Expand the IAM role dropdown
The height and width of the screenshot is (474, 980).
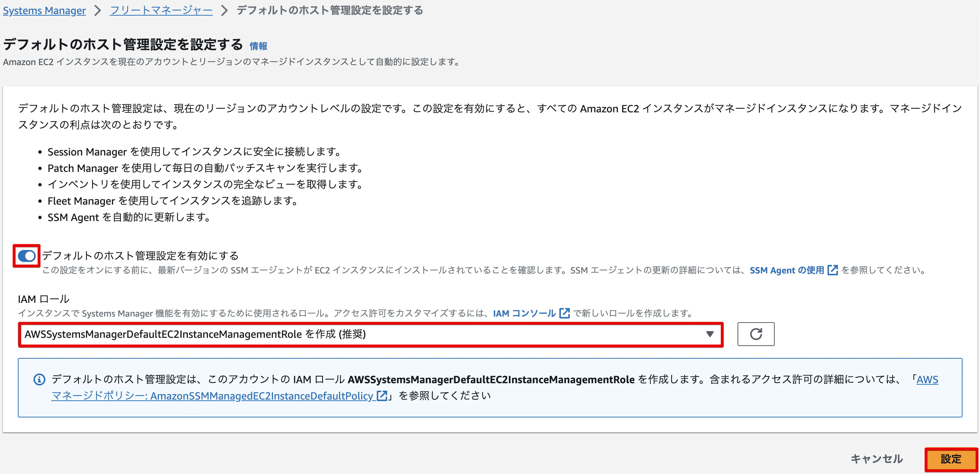click(370, 334)
